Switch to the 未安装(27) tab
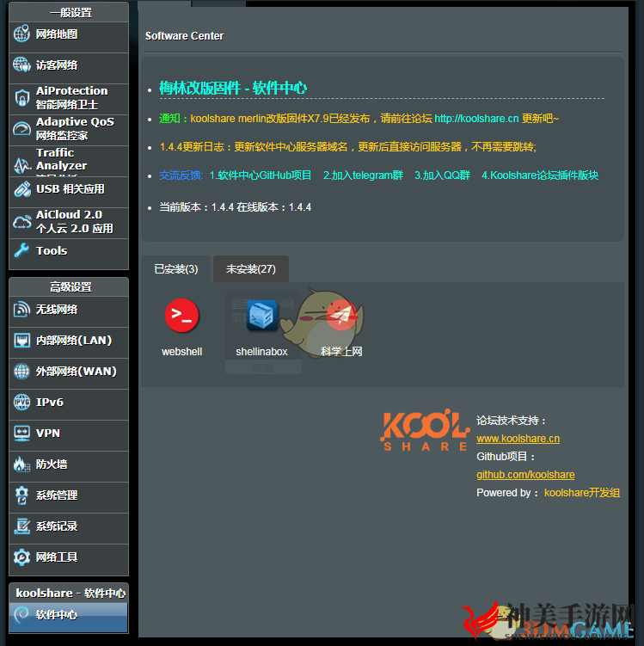 251,269
